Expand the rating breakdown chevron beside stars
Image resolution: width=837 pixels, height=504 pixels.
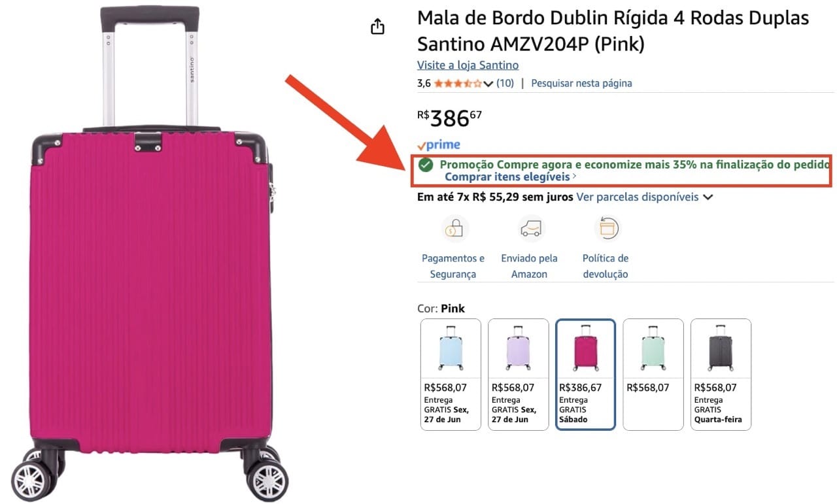tap(488, 84)
